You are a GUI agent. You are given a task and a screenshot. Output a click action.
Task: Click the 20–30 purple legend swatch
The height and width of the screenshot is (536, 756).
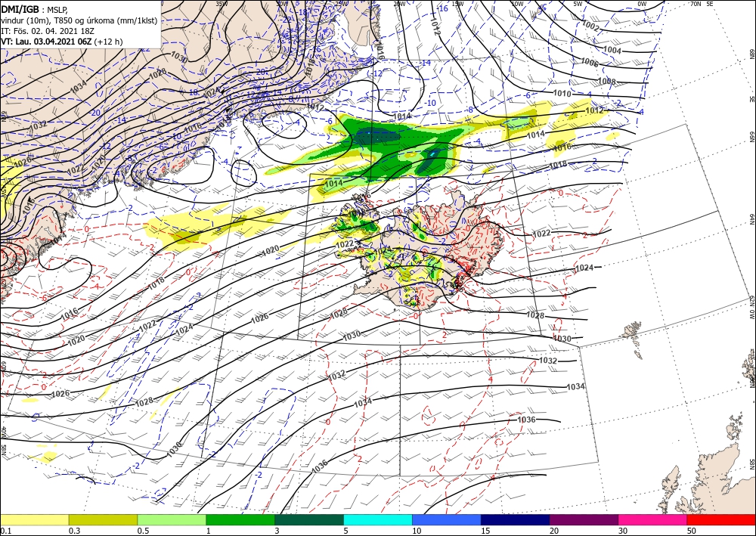[584, 519]
